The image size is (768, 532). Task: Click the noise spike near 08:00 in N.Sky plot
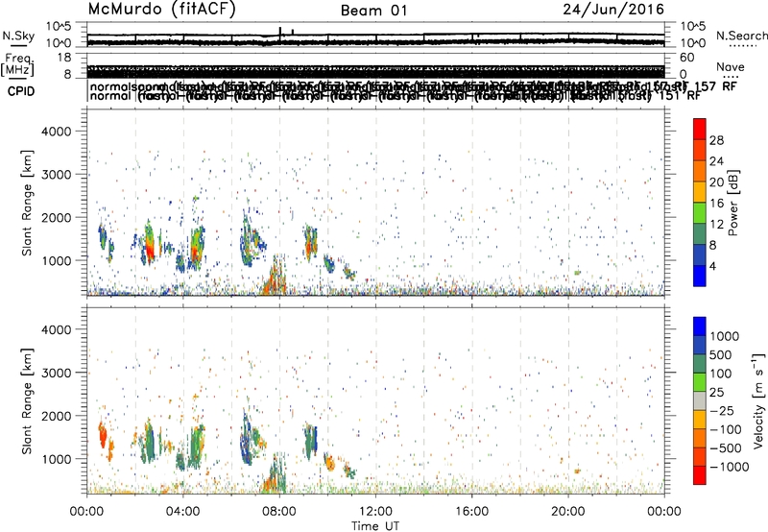[x=280, y=32]
